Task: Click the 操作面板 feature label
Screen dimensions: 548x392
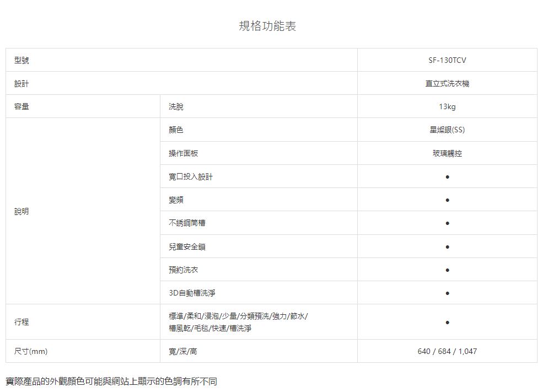Action: coord(183,154)
